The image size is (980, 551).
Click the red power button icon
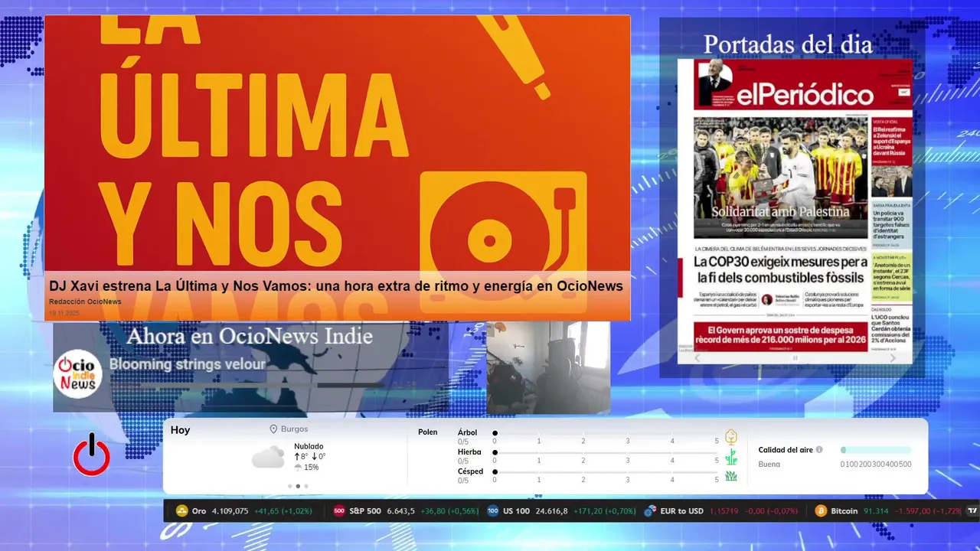[91, 455]
